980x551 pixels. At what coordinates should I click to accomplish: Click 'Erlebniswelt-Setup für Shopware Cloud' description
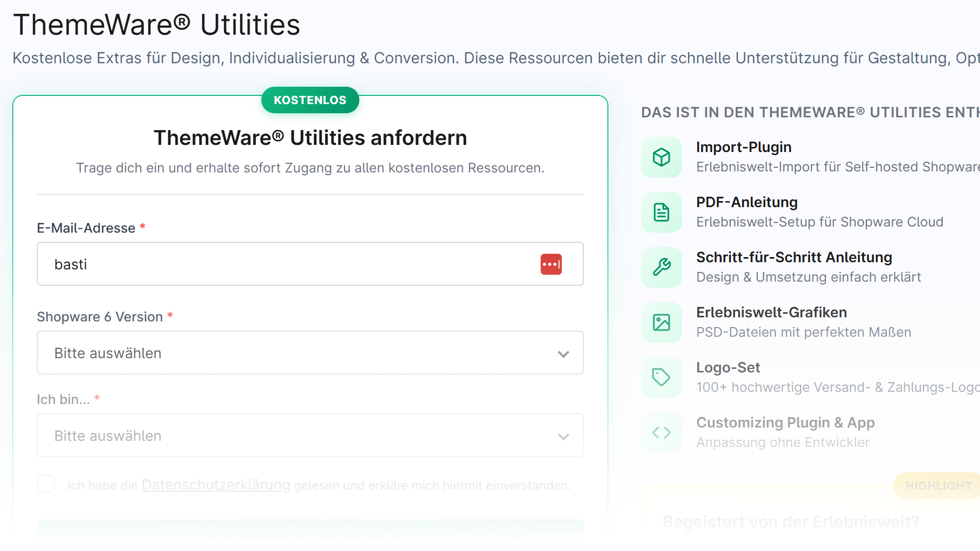coord(820,222)
